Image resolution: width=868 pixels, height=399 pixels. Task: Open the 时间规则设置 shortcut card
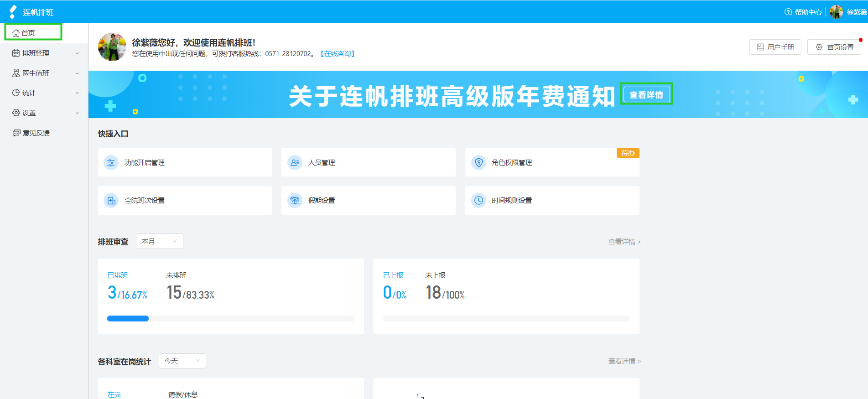(552, 200)
